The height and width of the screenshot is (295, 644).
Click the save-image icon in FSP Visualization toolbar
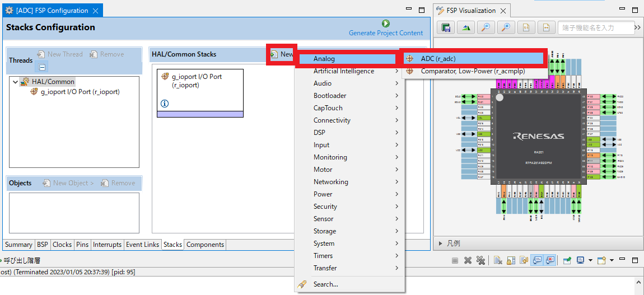(x=446, y=27)
